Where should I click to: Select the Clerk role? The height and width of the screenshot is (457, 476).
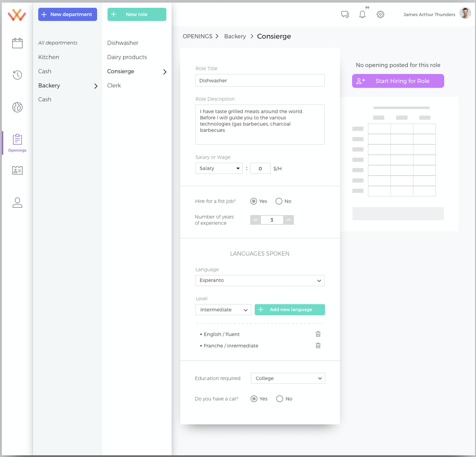[114, 85]
